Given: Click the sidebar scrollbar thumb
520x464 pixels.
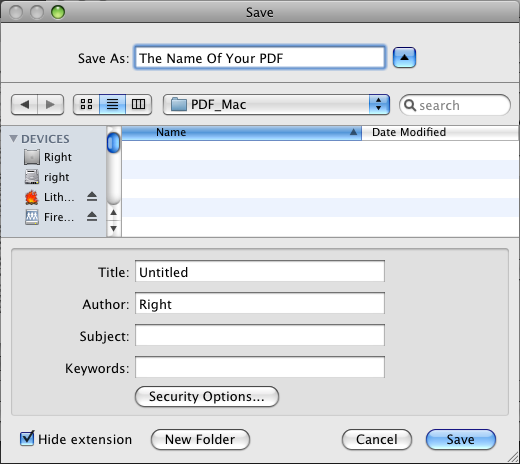Looking at the screenshot, I should [113, 143].
